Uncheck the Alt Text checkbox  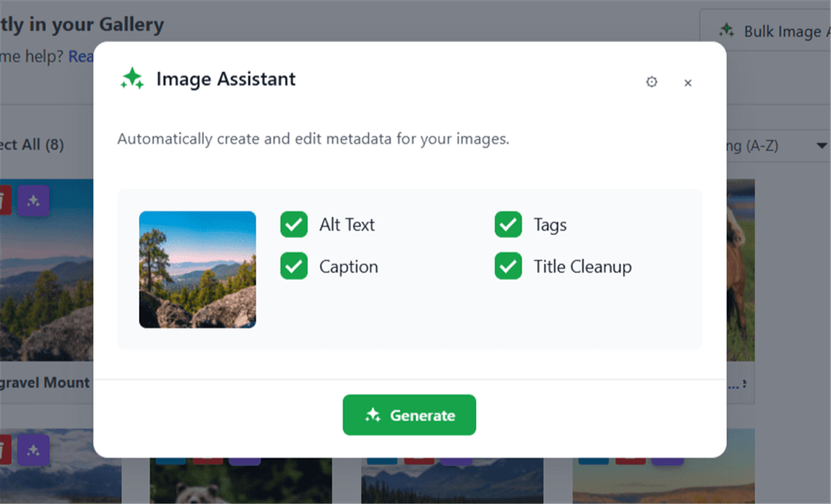click(294, 225)
